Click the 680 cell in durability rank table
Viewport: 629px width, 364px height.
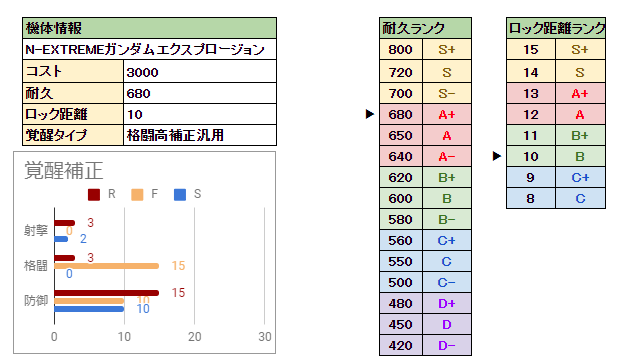click(401, 114)
